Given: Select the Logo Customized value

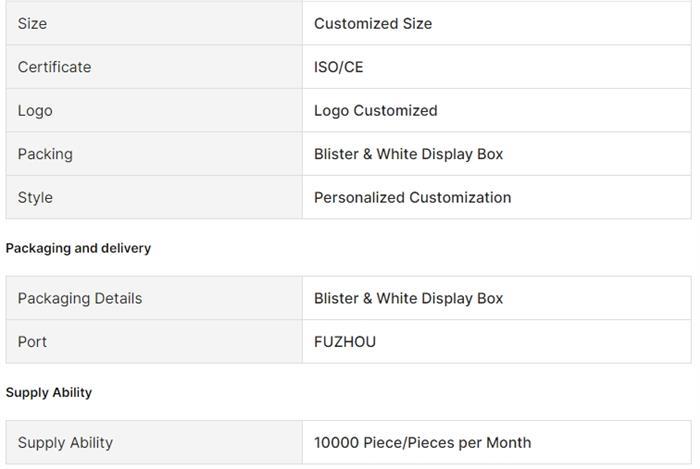Looking at the screenshot, I should pos(375,110).
